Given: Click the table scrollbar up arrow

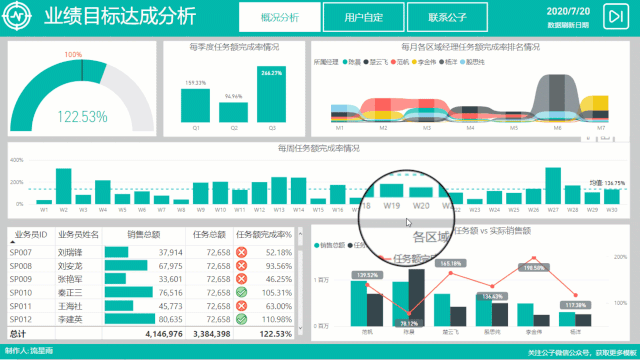Looking at the screenshot, I should 300,234.
